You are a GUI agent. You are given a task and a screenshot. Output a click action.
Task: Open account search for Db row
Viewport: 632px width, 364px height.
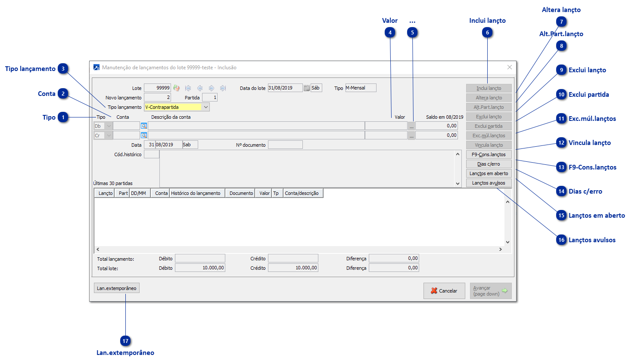144,126
